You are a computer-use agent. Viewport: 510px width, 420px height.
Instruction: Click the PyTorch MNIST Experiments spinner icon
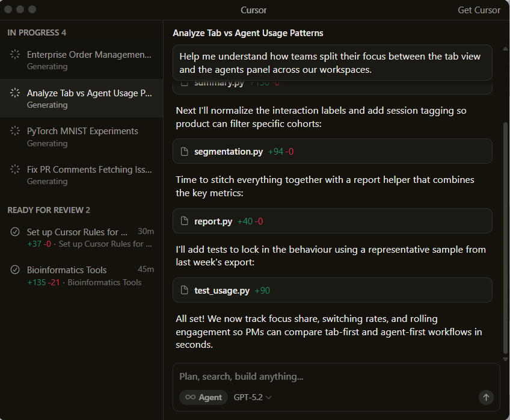(x=15, y=131)
